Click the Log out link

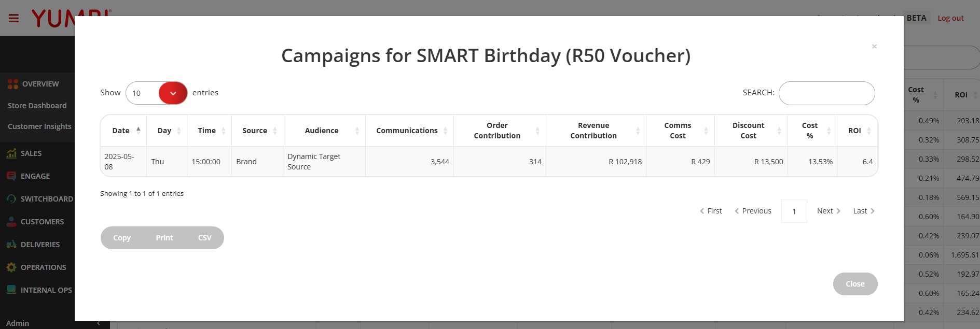coord(950,18)
